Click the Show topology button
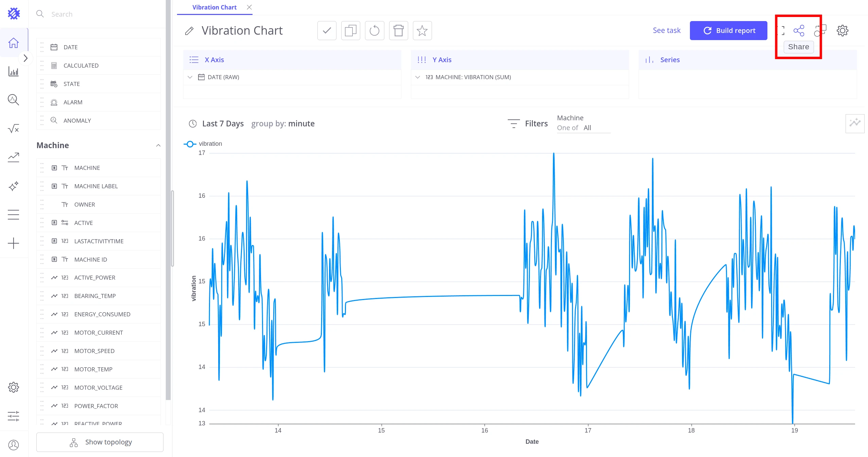Image resolution: width=868 pixels, height=457 pixels. pos(100,442)
